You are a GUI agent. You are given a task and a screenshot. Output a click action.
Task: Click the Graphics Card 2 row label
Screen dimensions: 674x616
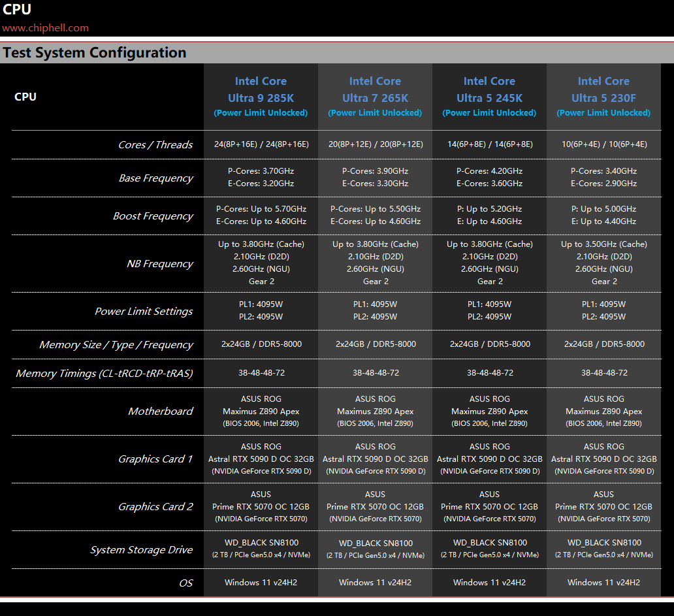click(155, 507)
